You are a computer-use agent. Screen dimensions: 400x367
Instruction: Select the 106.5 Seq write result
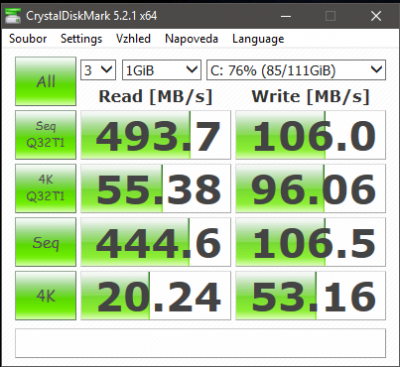pyautogui.click(x=311, y=242)
